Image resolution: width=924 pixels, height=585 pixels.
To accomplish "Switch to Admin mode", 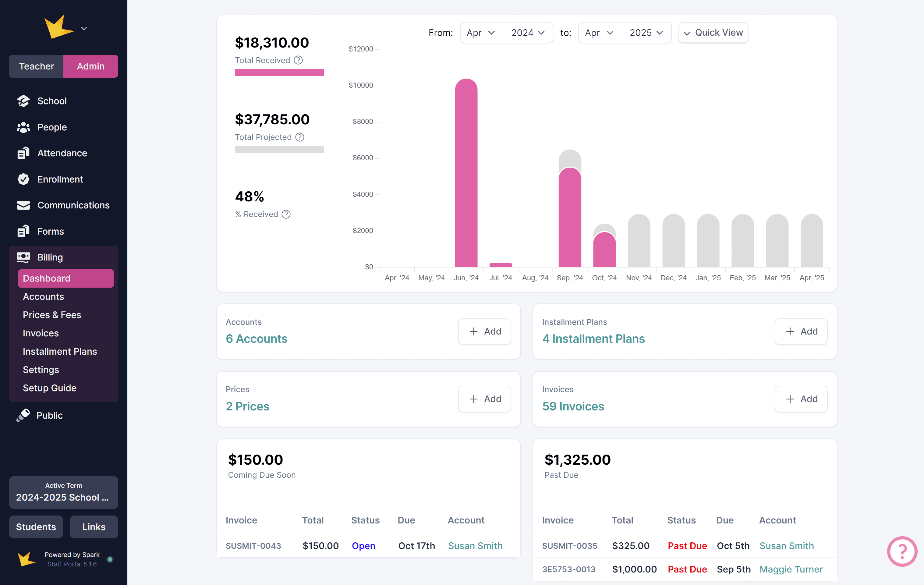I will coord(90,66).
